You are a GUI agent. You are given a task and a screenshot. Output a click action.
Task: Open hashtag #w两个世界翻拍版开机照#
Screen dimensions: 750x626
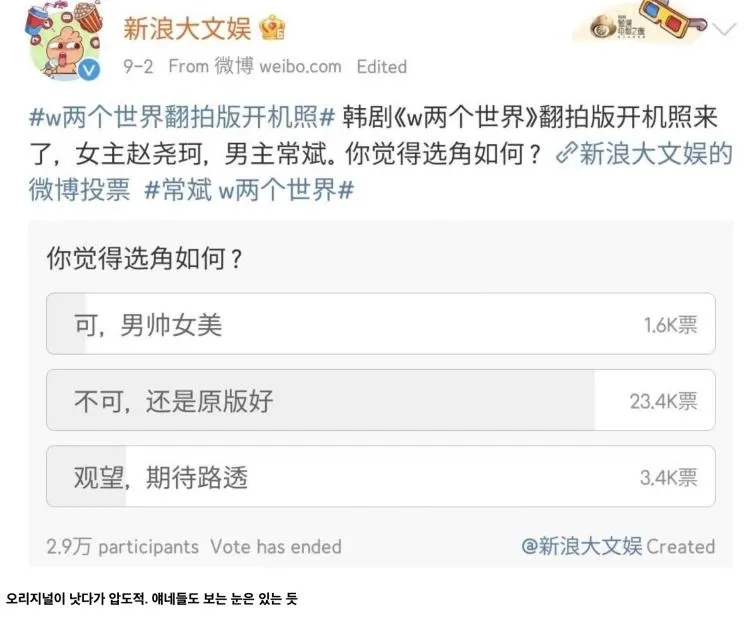pos(181,117)
